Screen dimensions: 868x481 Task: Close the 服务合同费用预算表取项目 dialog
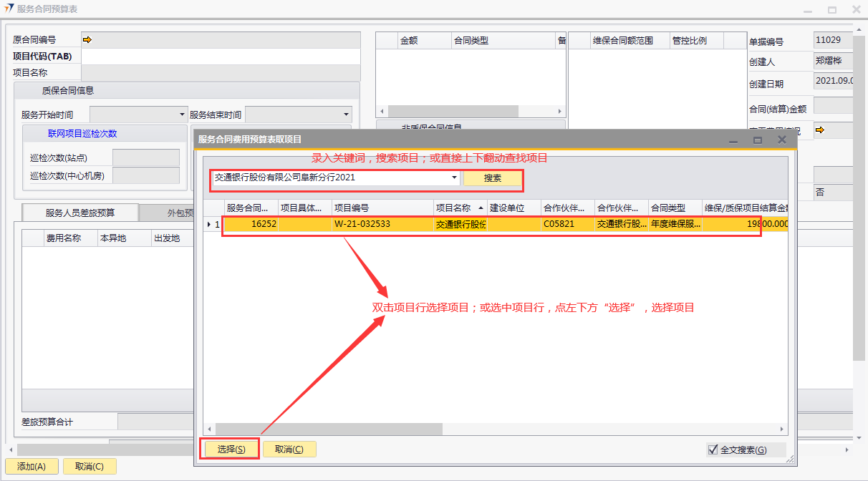click(782, 140)
